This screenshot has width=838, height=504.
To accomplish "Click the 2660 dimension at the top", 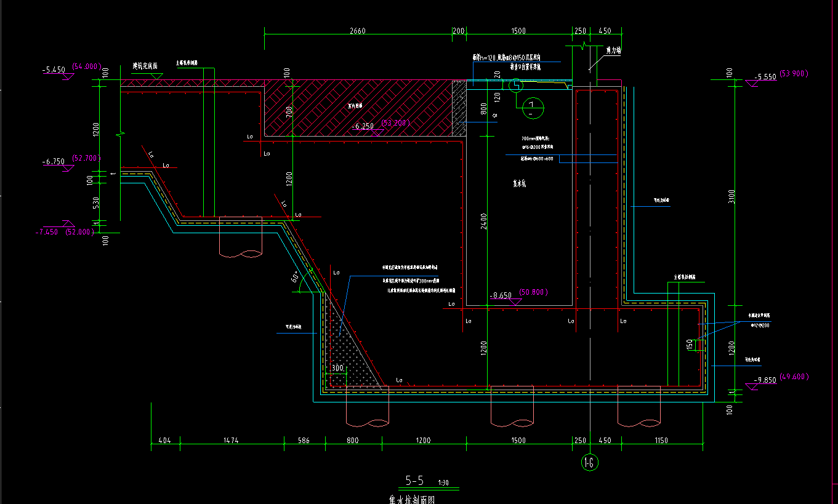I will pyautogui.click(x=357, y=31).
